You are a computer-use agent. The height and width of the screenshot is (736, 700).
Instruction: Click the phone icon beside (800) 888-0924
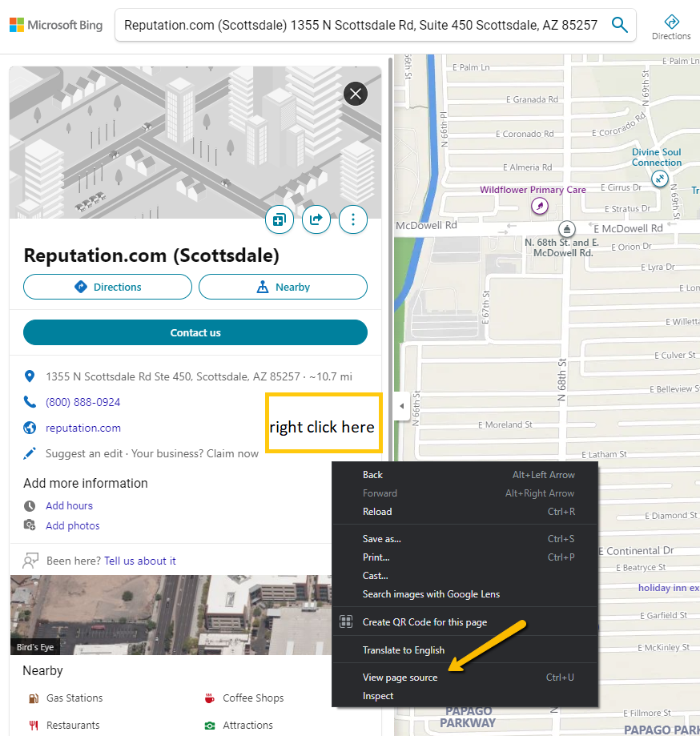(30, 402)
